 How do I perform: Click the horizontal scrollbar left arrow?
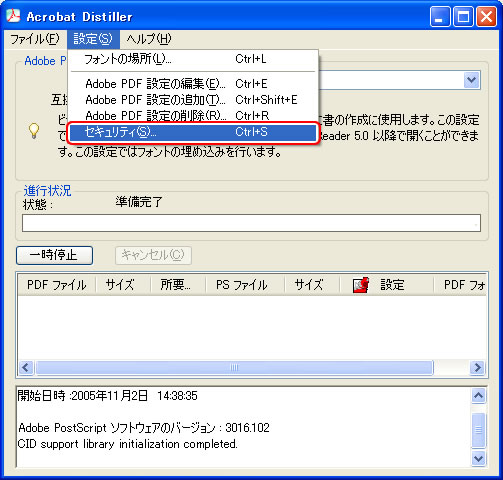tap(26, 368)
